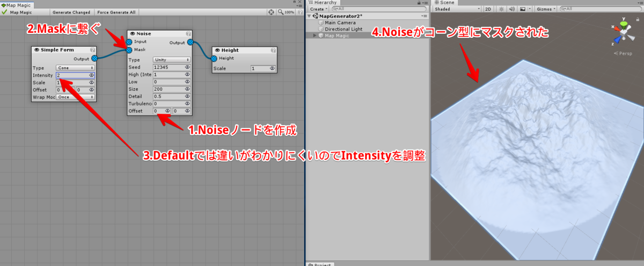Screen dimensions: 644x266
Task: Open the help icon on Simple Form node
Action: (x=92, y=50)
